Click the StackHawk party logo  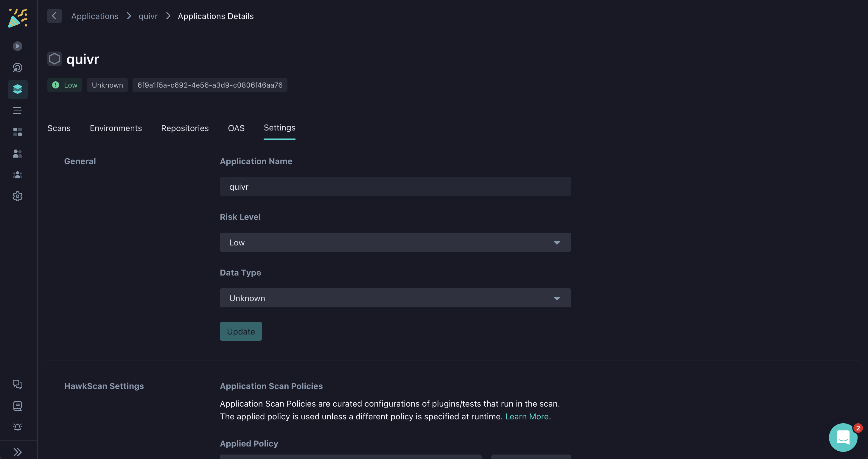(x=18, y=18)
